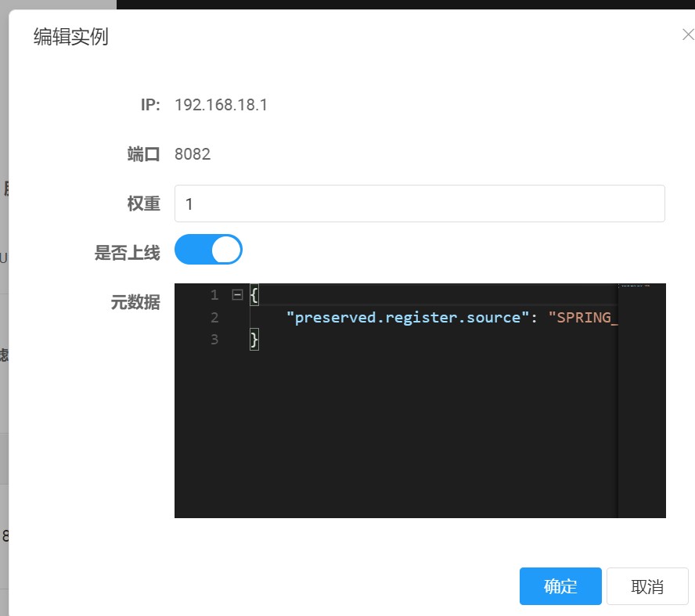Confirm changes with the 确定 button

pyautogui.click(x=560, y=586)
